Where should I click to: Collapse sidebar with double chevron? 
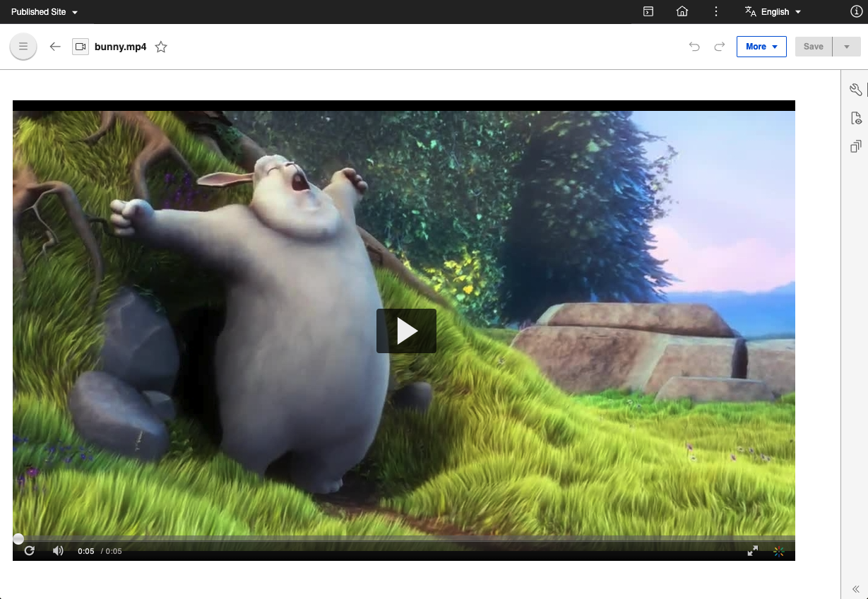click(x=855, y=588)
